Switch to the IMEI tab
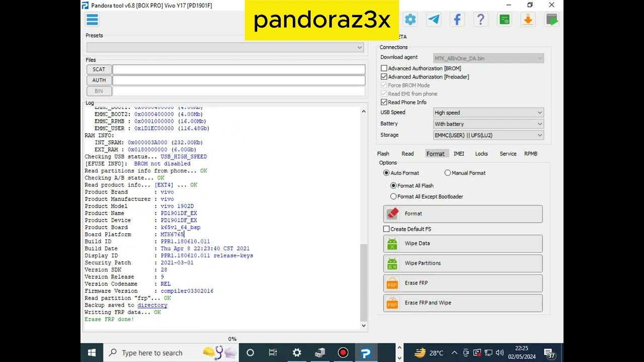The width and height of the screenshot is (644, 362). (459, 154)
